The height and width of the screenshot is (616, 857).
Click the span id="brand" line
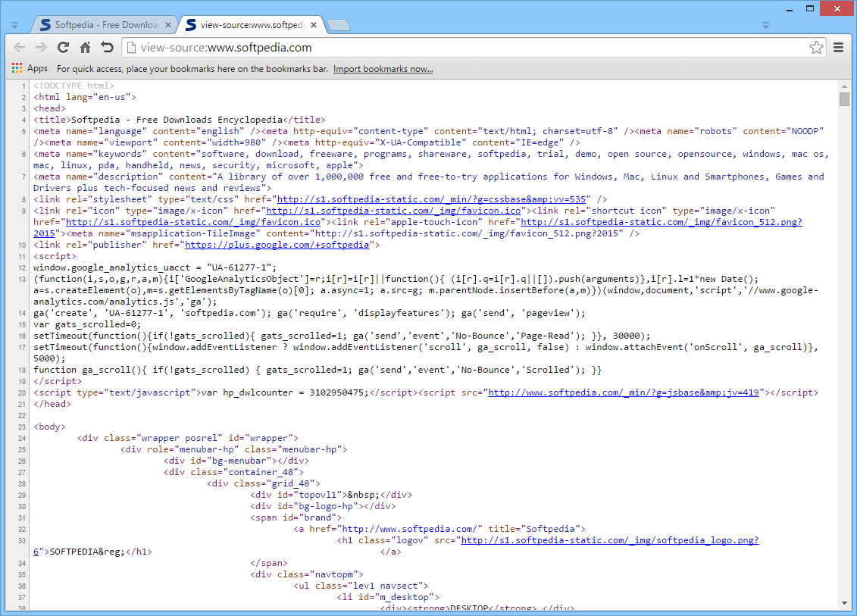(296, 518)
